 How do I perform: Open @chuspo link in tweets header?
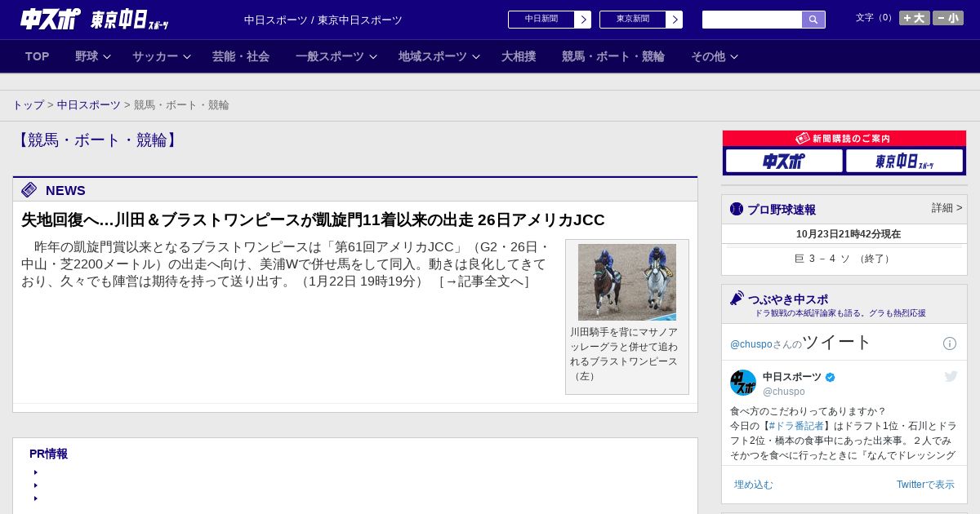pyautogui.click(x=751, y=344)
